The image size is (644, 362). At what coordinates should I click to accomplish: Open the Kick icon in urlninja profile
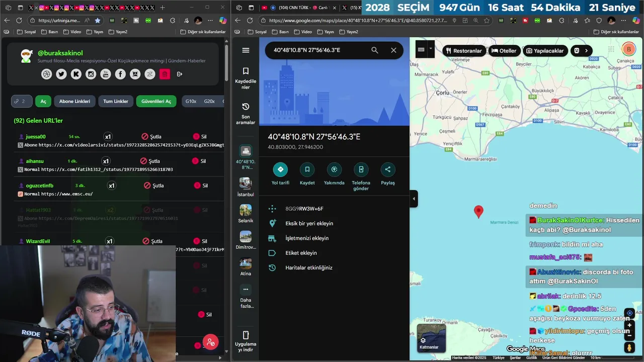76,74
